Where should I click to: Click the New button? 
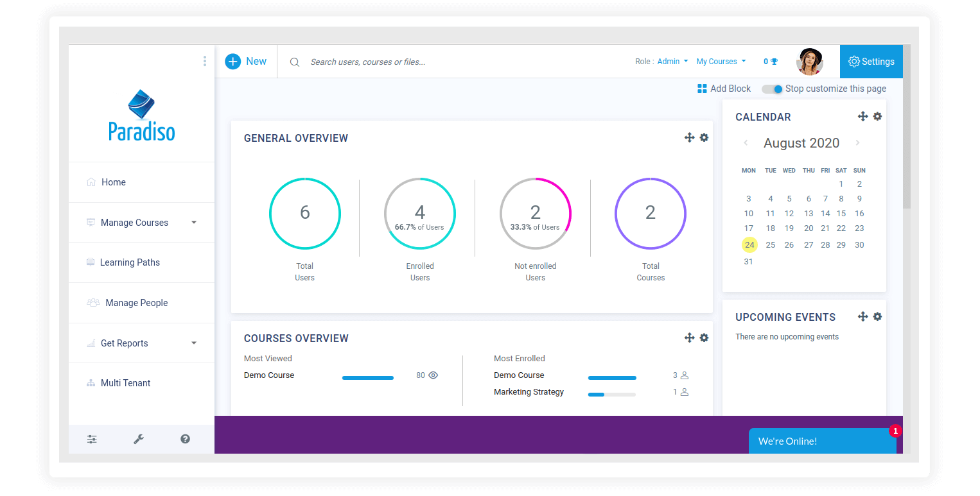coord(246,61)
